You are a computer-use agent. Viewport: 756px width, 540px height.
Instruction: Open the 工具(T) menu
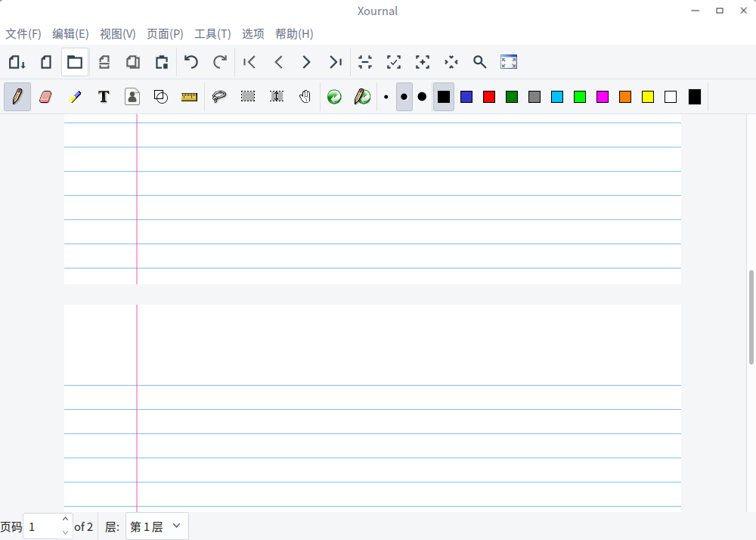click(x=212, y=34)
